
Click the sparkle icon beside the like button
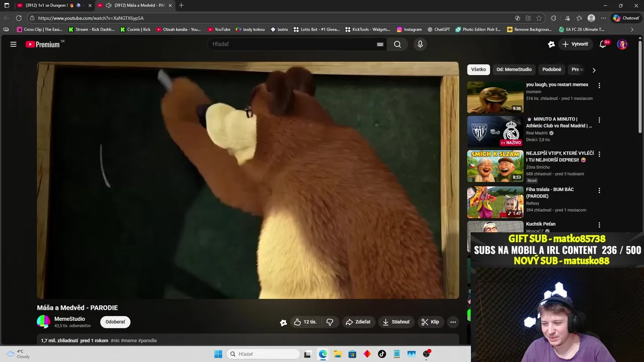[x=283, y=322]
